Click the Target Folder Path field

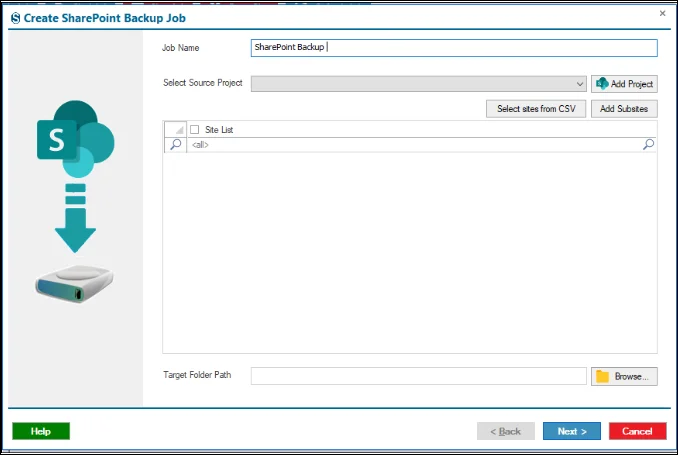[x=418, y=376]
